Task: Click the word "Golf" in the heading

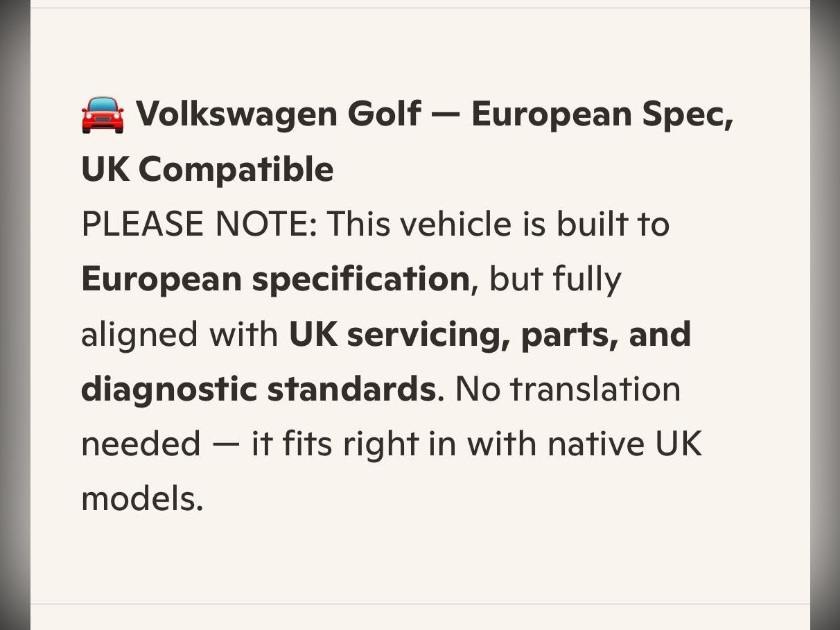Action: tap(383, 114)
